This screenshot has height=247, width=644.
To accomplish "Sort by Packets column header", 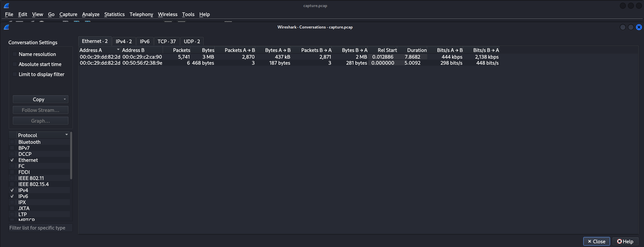I will [x=177, y=50].
